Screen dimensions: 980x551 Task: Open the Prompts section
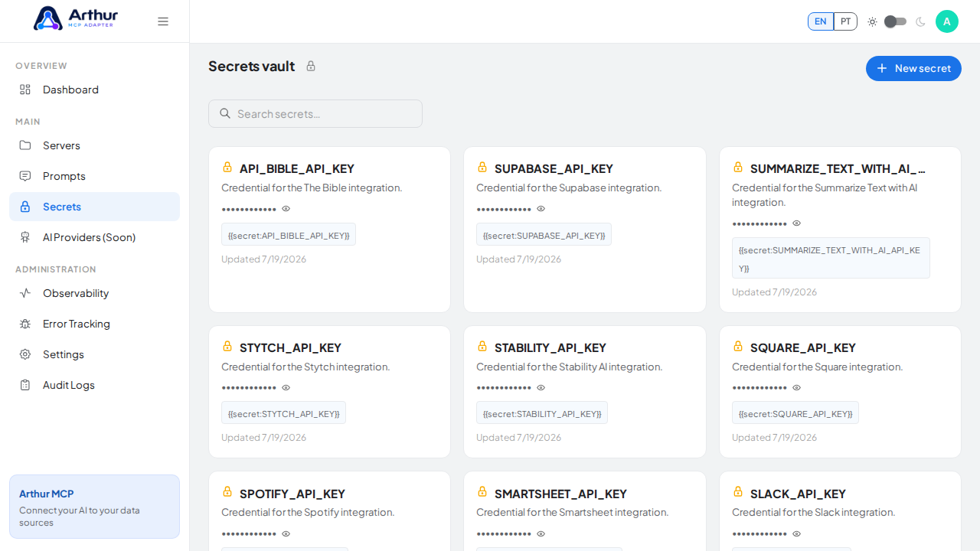pos(94,176)
